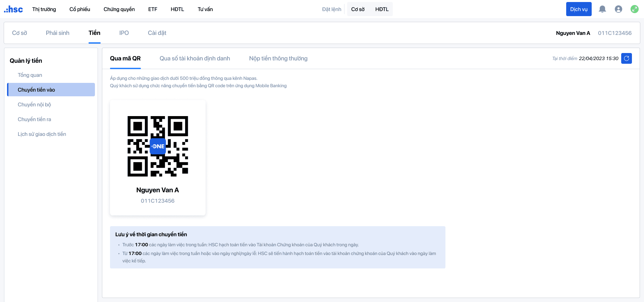Image resolution: width=644 pixels, height=302 pixels.
Task: Click the Quản lý tiền heading
Action: [x=26, y=61]
